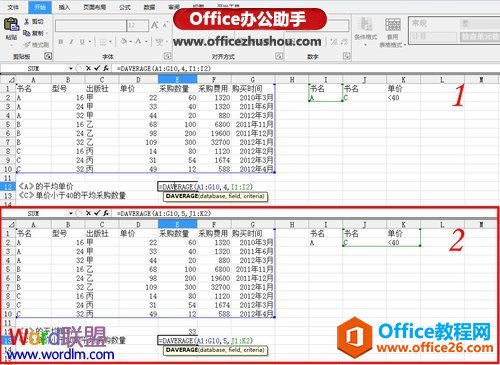
Task: Toggle Bold formatting in the ribbon
Action: coord(61,42)
